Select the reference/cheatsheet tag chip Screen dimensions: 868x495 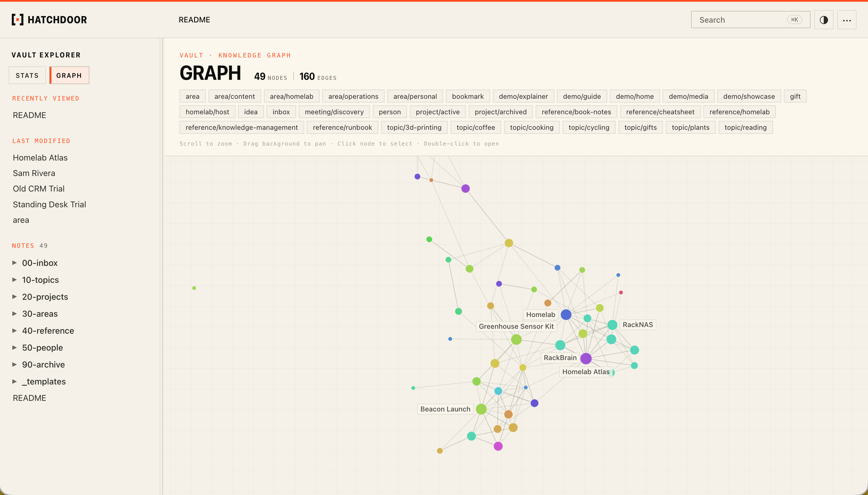pyautogui.click(x=660, y=112)
